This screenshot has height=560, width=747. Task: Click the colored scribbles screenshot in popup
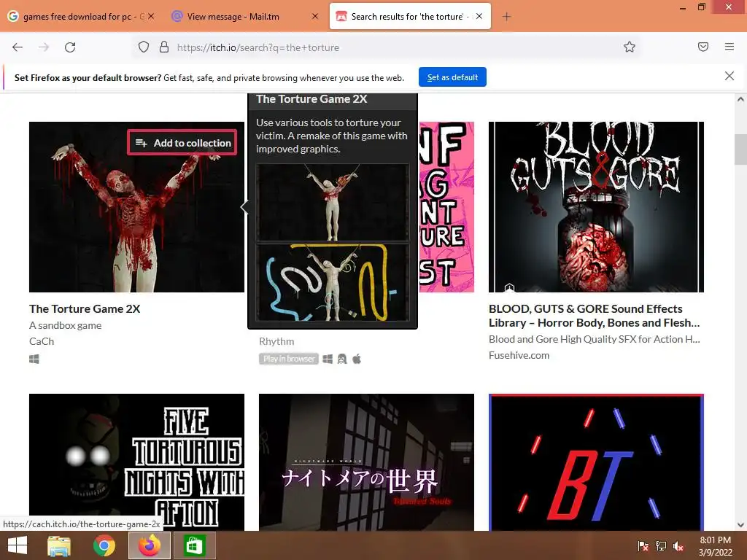tap(333, 282)
